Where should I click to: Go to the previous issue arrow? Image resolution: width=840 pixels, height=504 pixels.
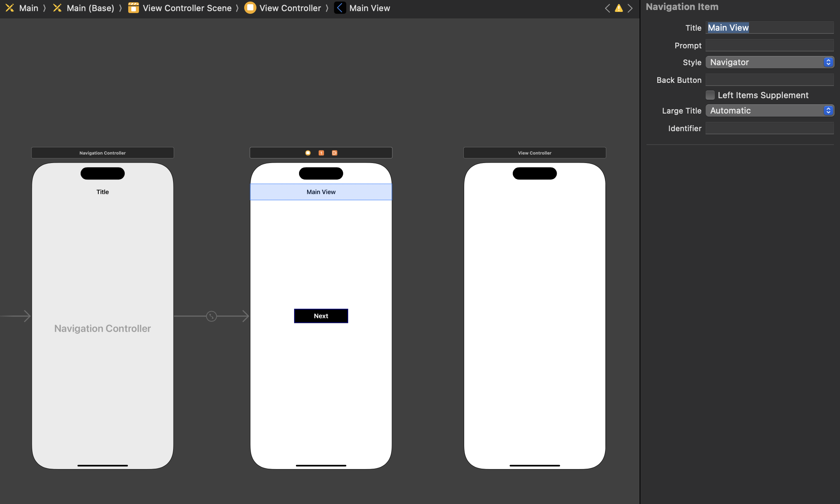coord(607,8)
